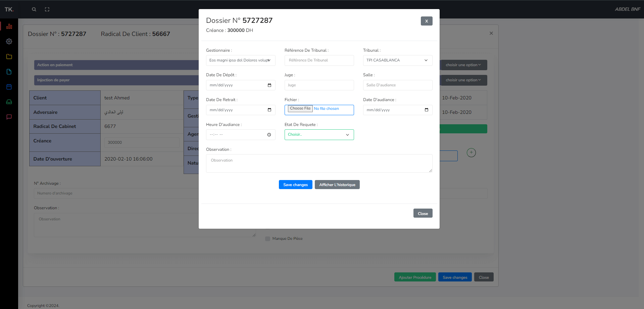This screenshot has width=644, height=309.
Task: Click the circled plus icon behind the modal
Action: click(x=471, y=152)
